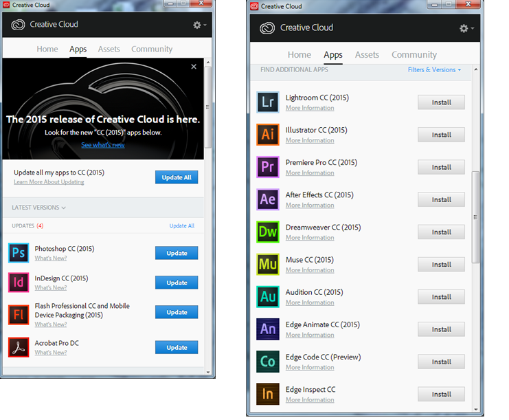Click the Dreamweaver Dw icon
The width and height of the screenshot is (509, 420).
click(268, 232)
